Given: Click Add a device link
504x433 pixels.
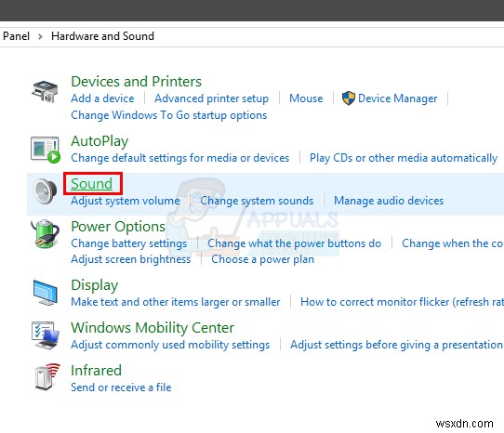Looking at the screenshot, I should point(102,98).
